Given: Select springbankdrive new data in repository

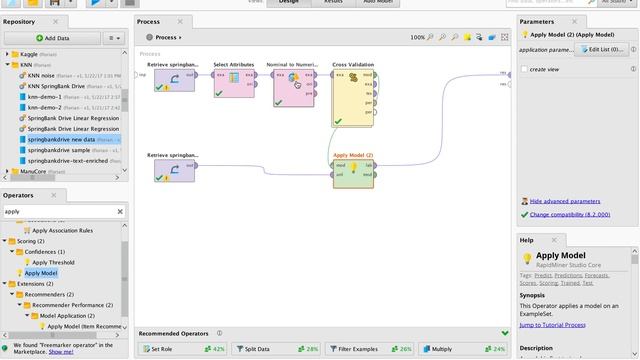Looking at the screenshot, I should (x=70, y=139).
